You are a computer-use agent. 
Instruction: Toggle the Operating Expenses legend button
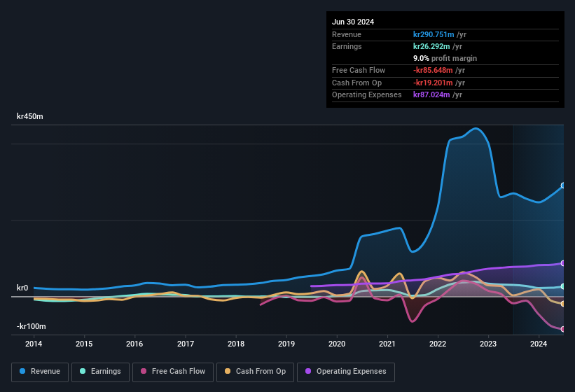345,372
